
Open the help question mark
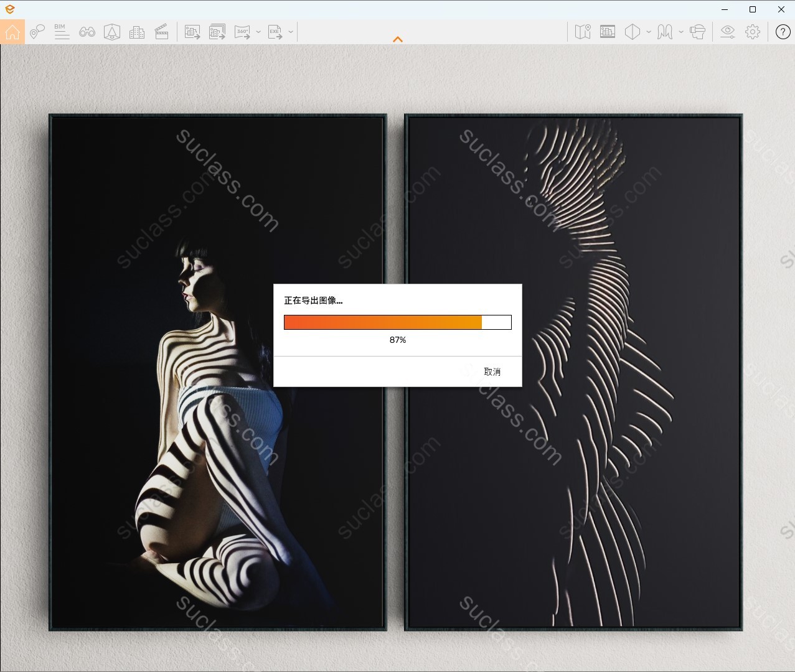(x=783, y=32)
